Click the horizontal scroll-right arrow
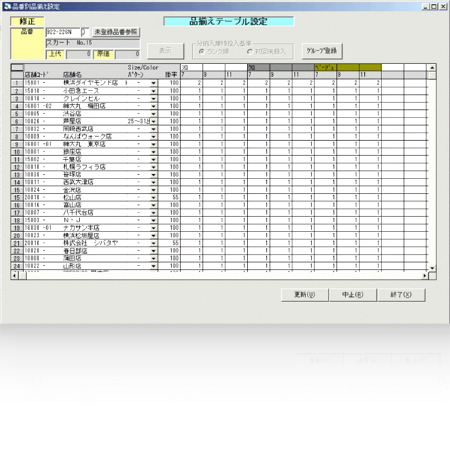The image size is (450, 450). (424, 276)
